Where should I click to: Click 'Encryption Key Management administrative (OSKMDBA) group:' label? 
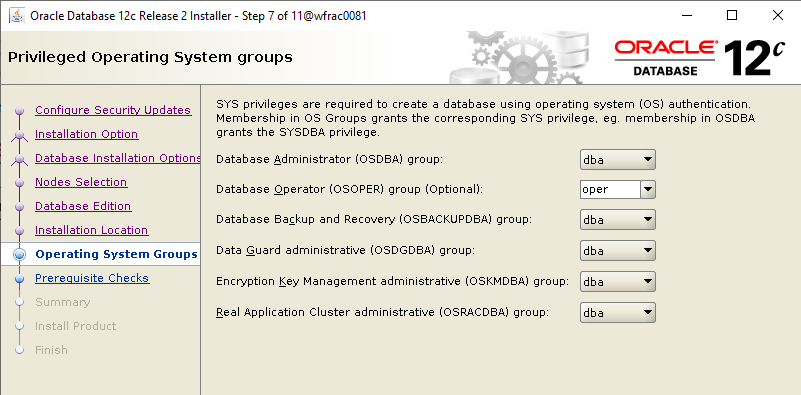click(x=392, y=282)
